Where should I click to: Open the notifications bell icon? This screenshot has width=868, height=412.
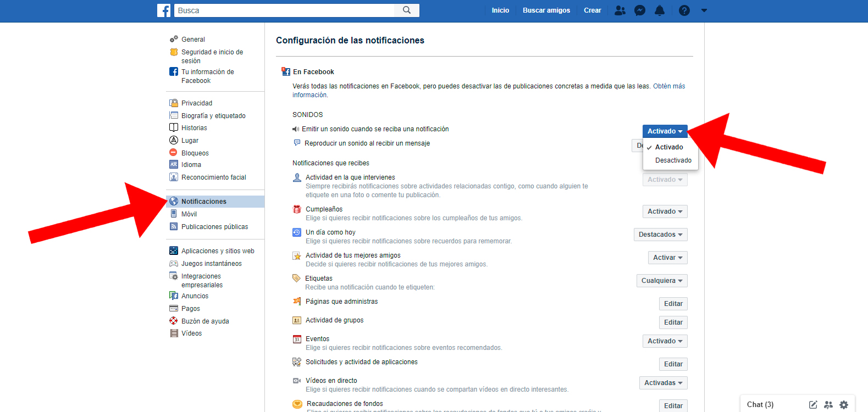[660, 10]
